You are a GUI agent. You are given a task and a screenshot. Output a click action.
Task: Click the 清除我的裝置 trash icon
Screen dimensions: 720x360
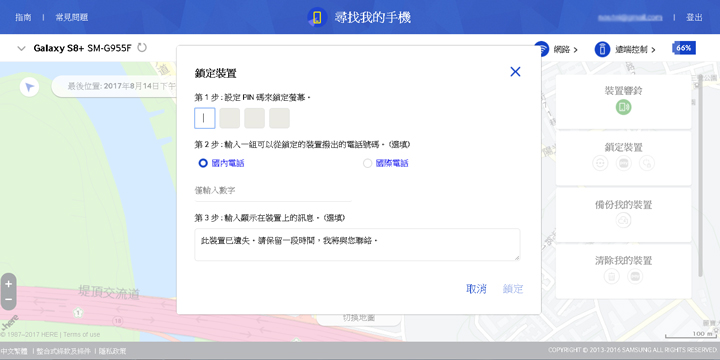coord(612,276)
